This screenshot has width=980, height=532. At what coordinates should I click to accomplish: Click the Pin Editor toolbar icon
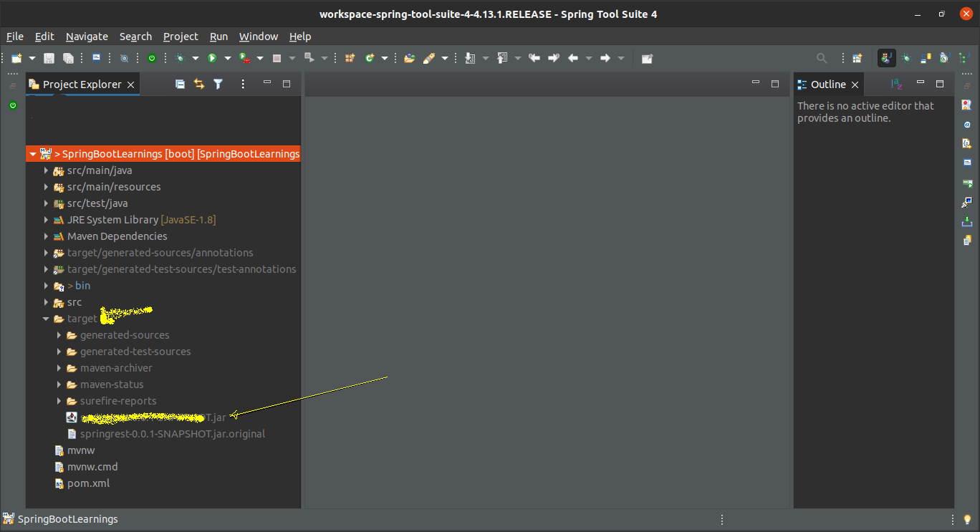click(x=647, y=58)
